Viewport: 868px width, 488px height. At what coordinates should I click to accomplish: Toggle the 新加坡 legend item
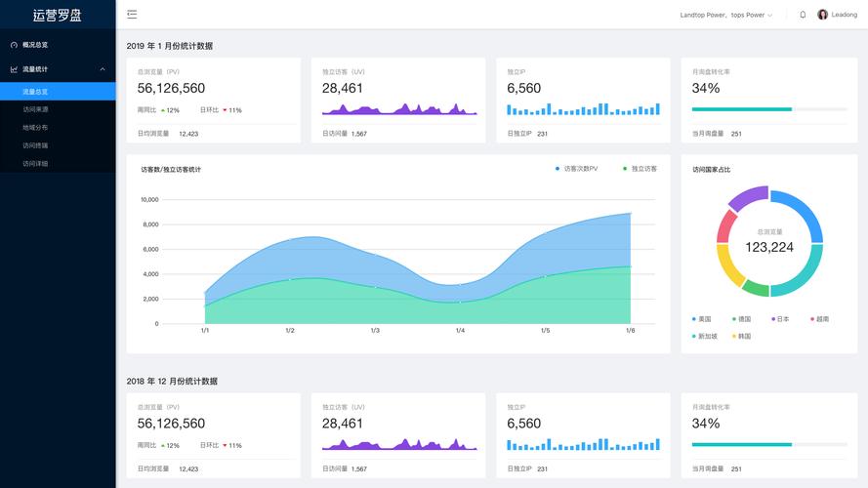(703, 336)
